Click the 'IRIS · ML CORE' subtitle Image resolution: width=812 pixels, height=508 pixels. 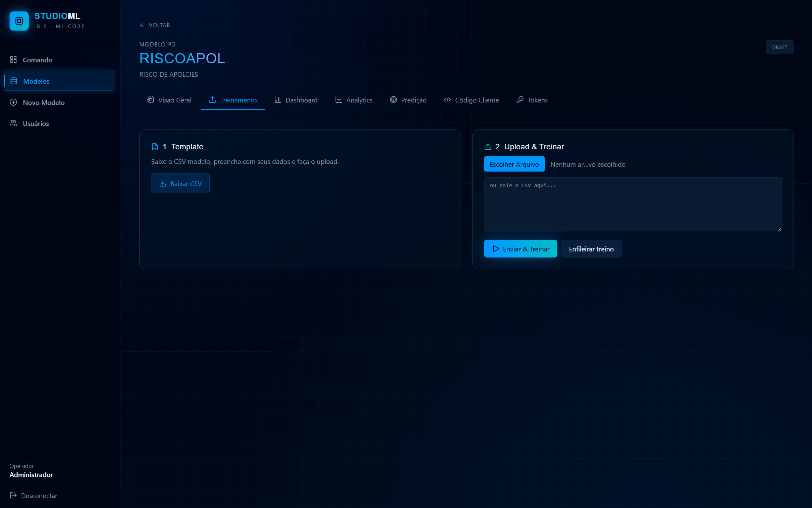59,26
